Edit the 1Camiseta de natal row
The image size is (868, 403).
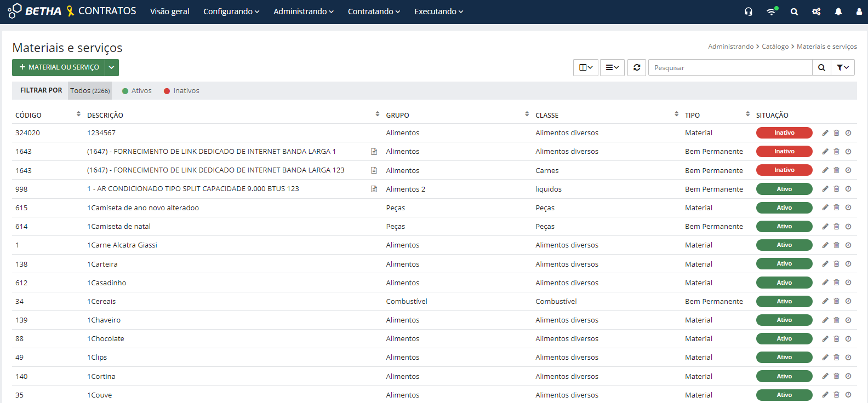point(825,227)
